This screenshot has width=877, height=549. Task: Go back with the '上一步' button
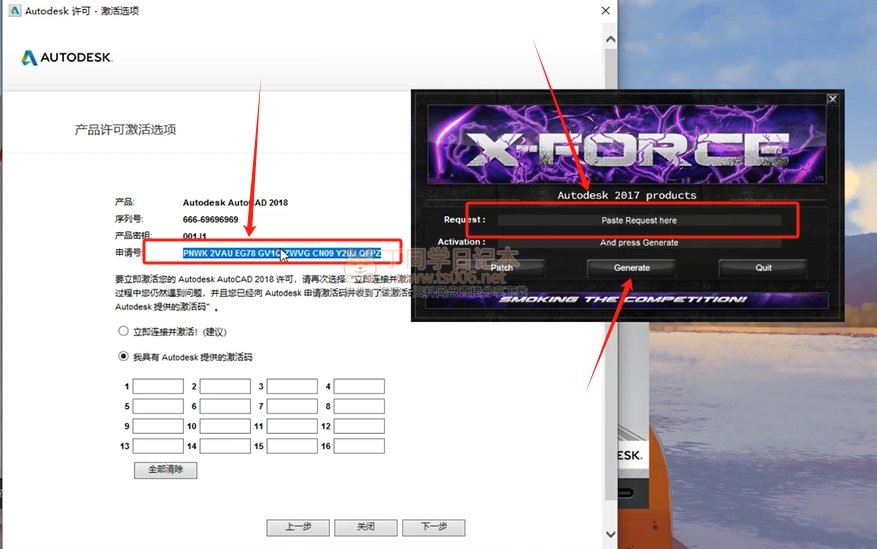(298, 527)
